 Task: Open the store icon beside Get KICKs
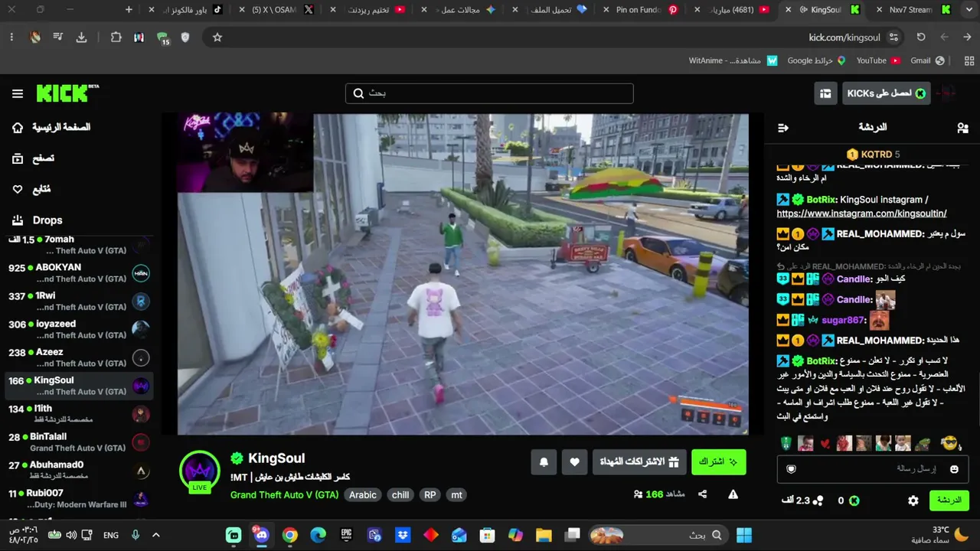coord(825,93)
